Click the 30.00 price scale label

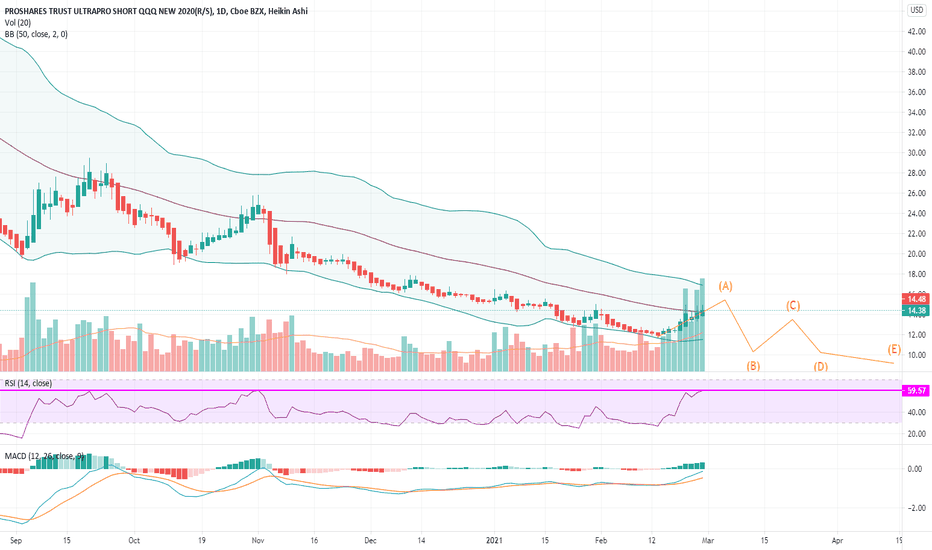click(917, 153)
